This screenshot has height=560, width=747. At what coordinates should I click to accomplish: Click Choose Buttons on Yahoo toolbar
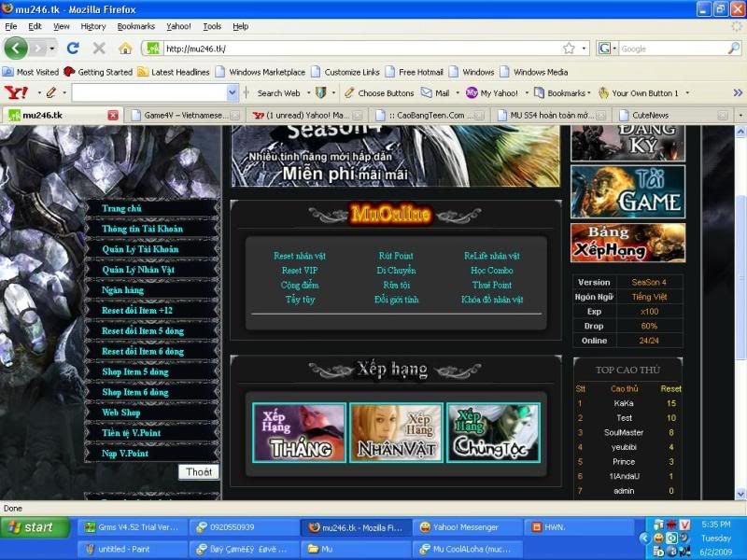[379, 93]
